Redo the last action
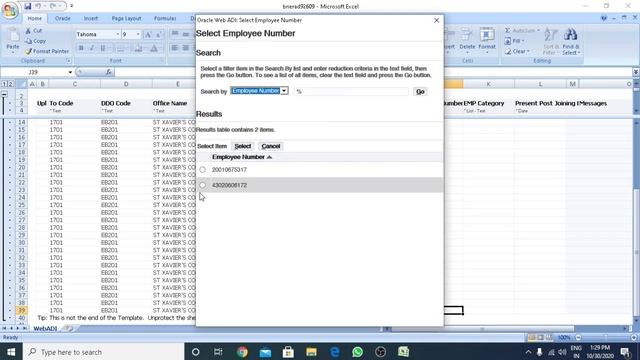The image size is (640, 360). pyautogui.click(x=53, y=6)
